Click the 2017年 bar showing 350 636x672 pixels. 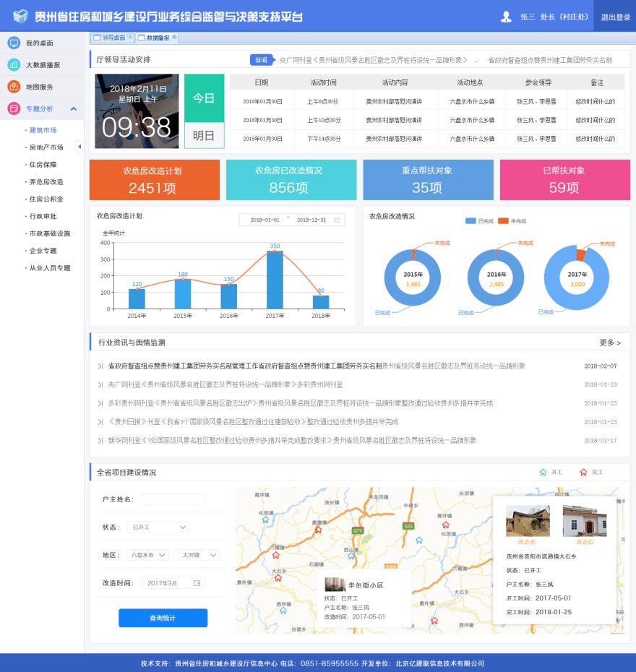pos(275,280)
